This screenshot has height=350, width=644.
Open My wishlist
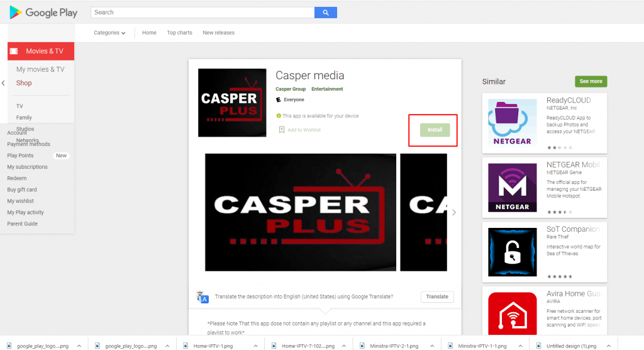[21, 201]
